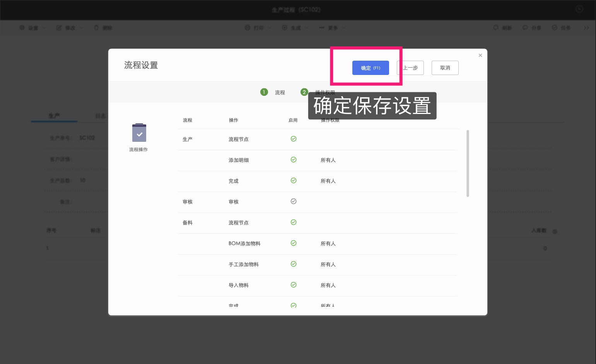Switch to the 日志 tab
The width and height of the screenshot is (596, 364).
101,116
